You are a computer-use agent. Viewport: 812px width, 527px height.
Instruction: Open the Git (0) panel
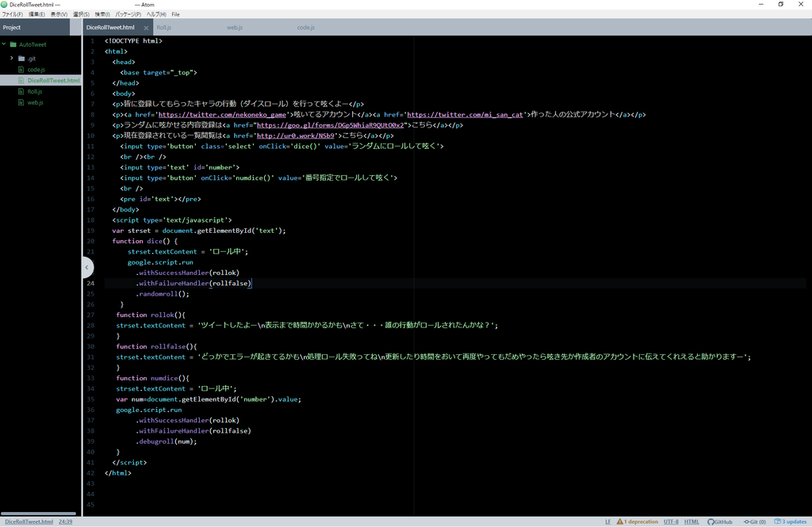pos(755,521)
